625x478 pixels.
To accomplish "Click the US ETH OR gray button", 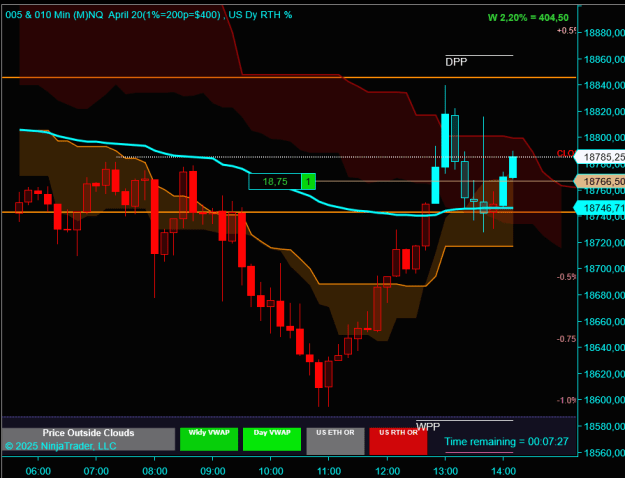I will click(x=335, y=441).
